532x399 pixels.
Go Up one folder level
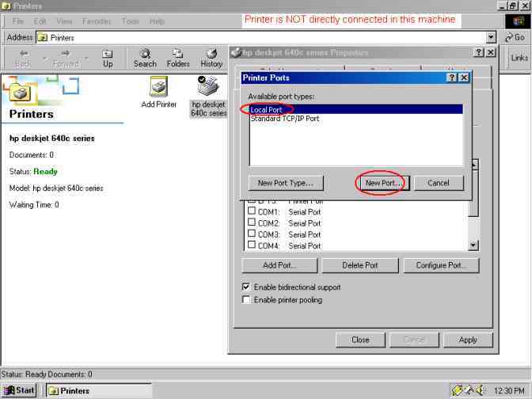pos(108,58)
